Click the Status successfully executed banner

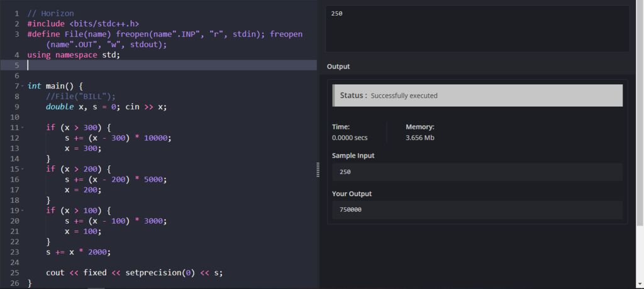pyautogui.click(x=477, y=95)
